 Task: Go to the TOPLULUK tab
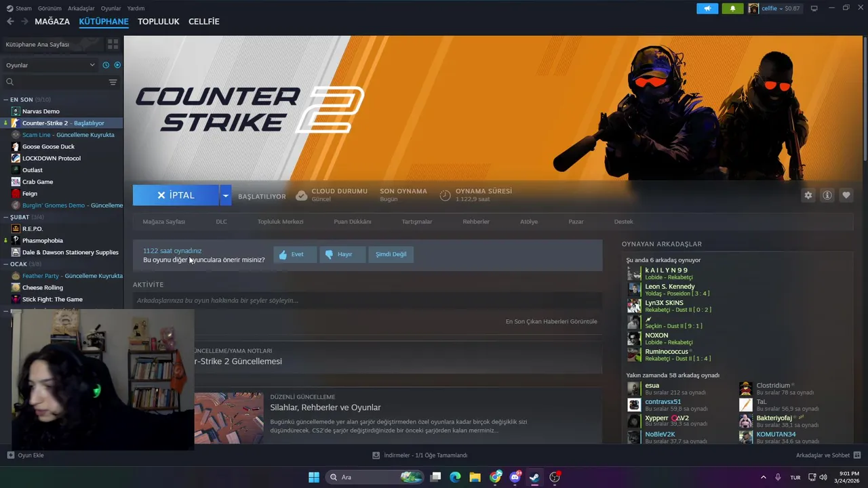tap(158, 22)
